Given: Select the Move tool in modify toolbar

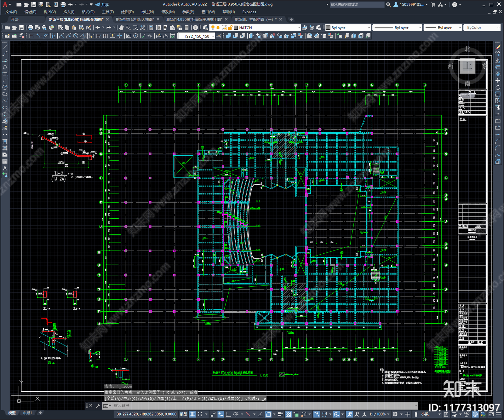Looking at the screenshot, I should click(x=498, y=81).
